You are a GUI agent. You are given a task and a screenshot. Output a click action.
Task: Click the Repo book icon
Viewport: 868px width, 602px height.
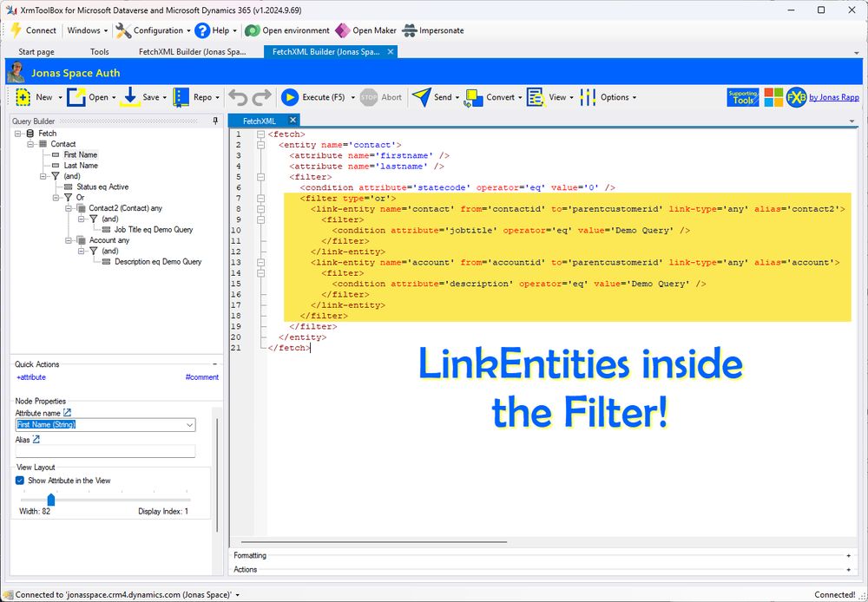coord(181,97)
